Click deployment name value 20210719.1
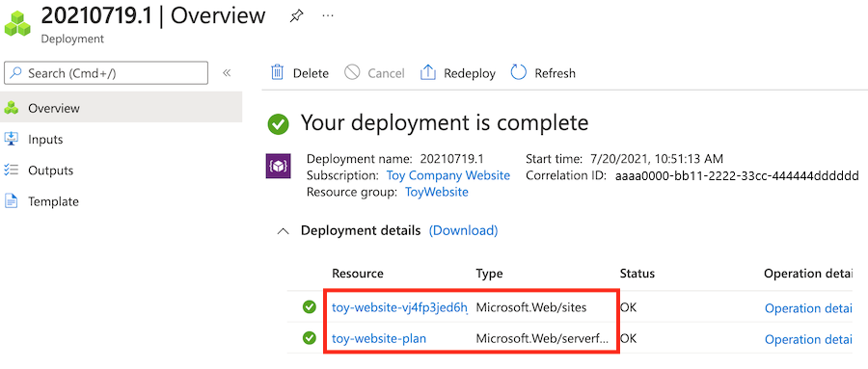This screenshot has width=868, height=369. [451, 159]
